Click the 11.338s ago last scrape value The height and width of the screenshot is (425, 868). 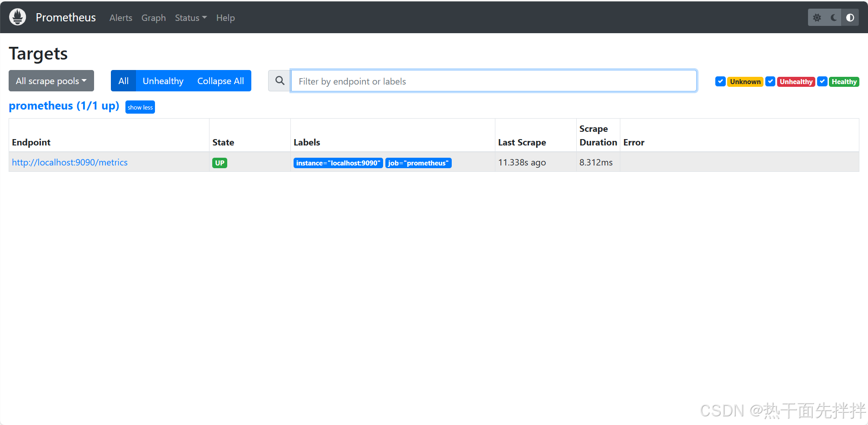click(522, 162)
